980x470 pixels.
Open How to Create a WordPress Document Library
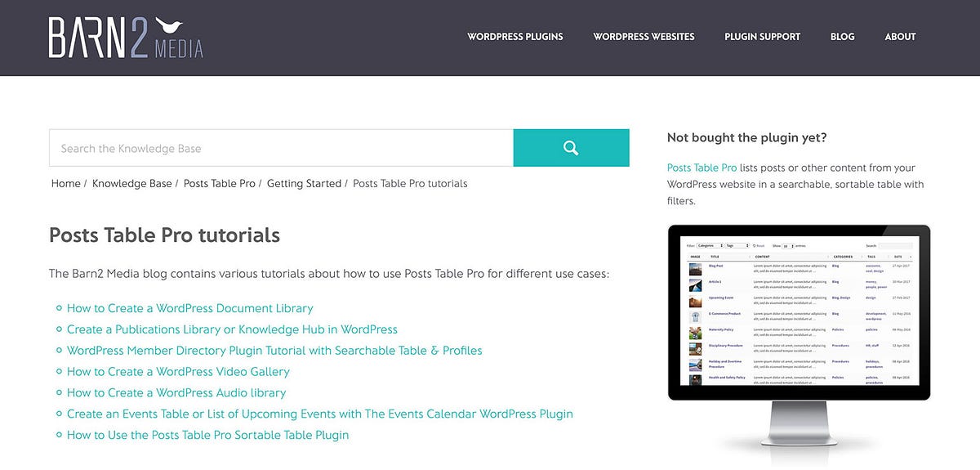[x=189, y=308]
